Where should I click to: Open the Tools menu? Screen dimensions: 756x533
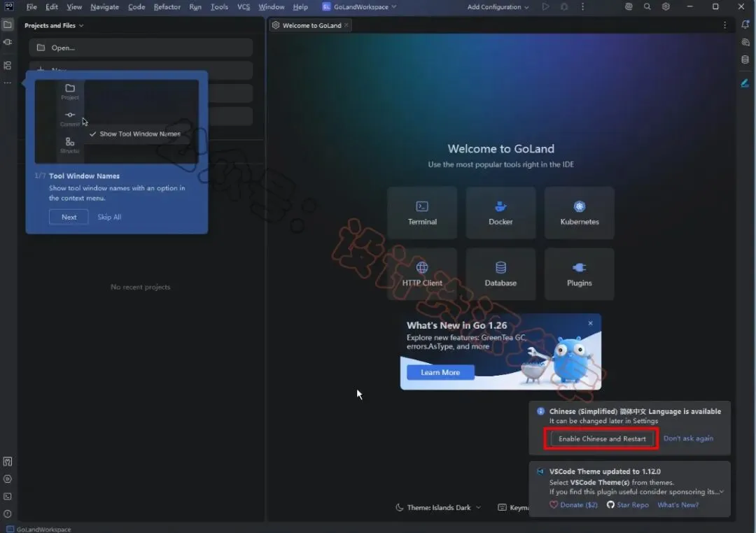(x=219, y=7)
